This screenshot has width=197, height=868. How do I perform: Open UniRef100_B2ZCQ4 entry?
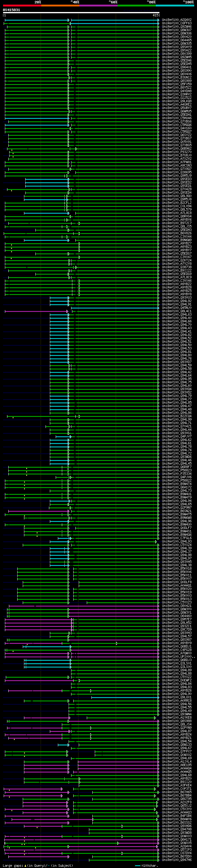coord(177,416)
